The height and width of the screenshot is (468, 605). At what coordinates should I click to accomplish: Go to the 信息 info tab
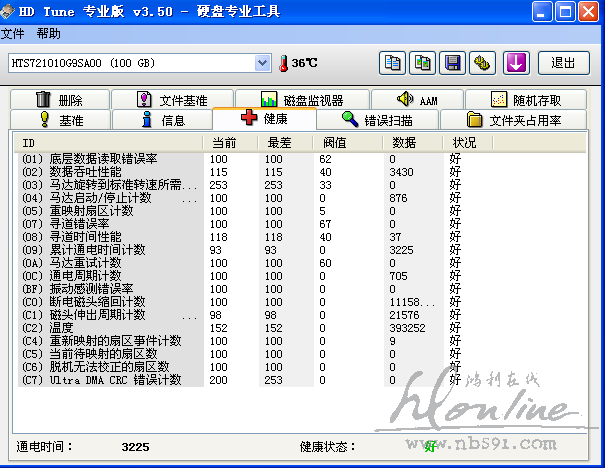click(163, 120)
